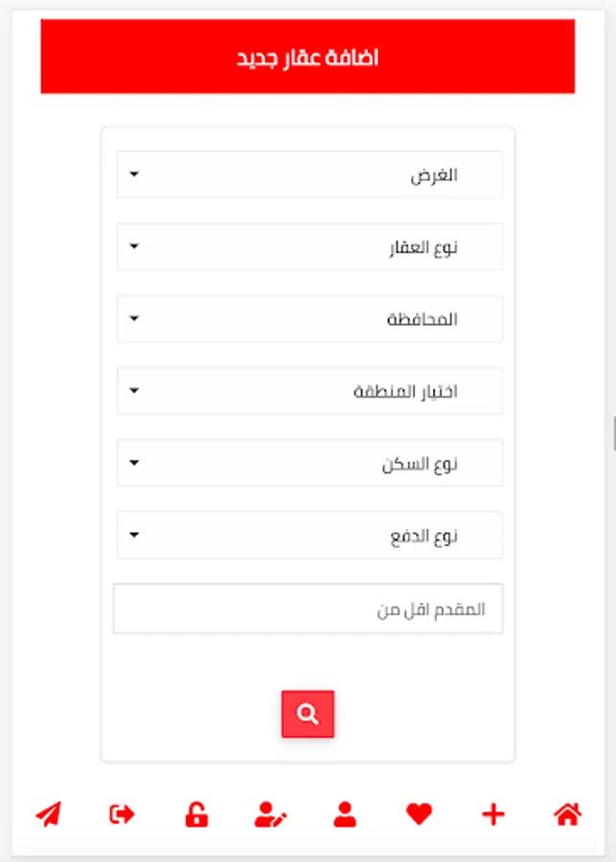This screenshot has width=616, height=862.
Task: Open favorites via the heart icon
Action: [x=419, y=815]
